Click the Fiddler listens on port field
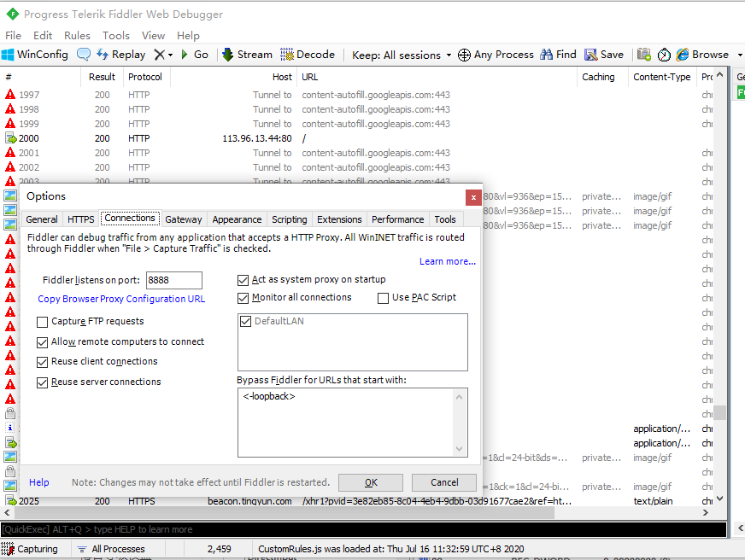 tap(174, 280)
